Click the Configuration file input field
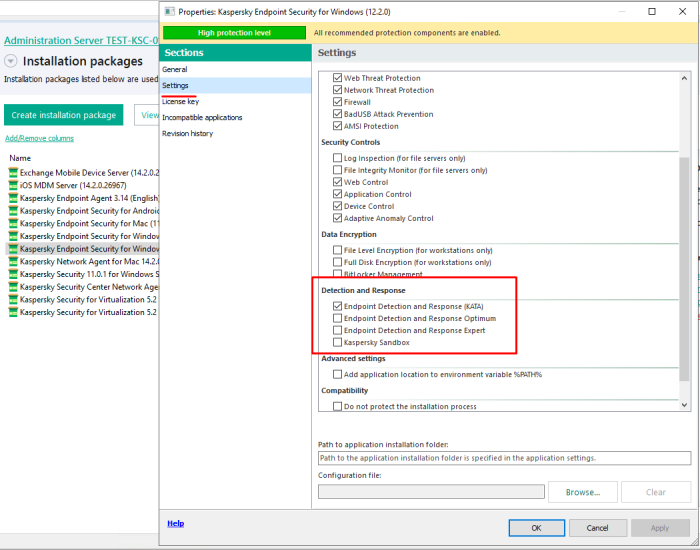 431,492
